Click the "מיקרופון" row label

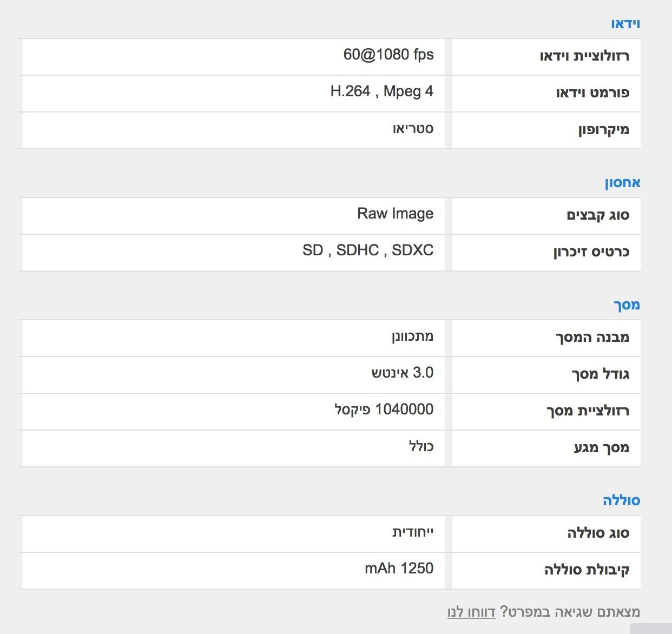pos(603,130)
